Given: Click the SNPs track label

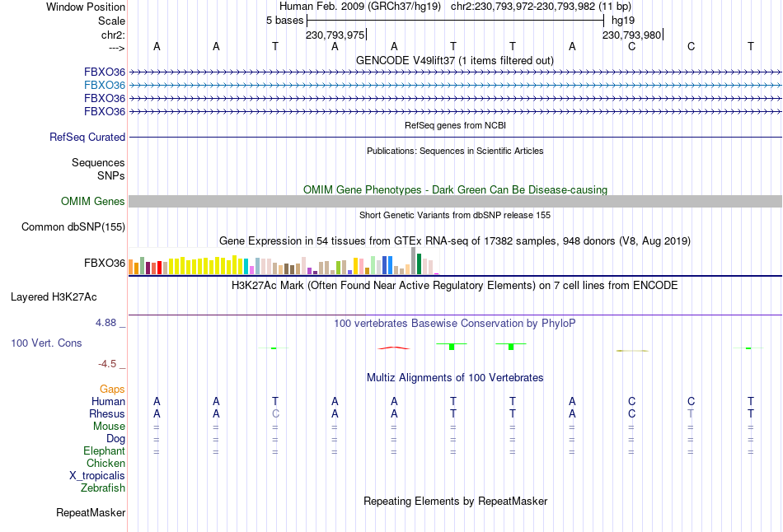Looking at the screenshot, I should [111, 175].
